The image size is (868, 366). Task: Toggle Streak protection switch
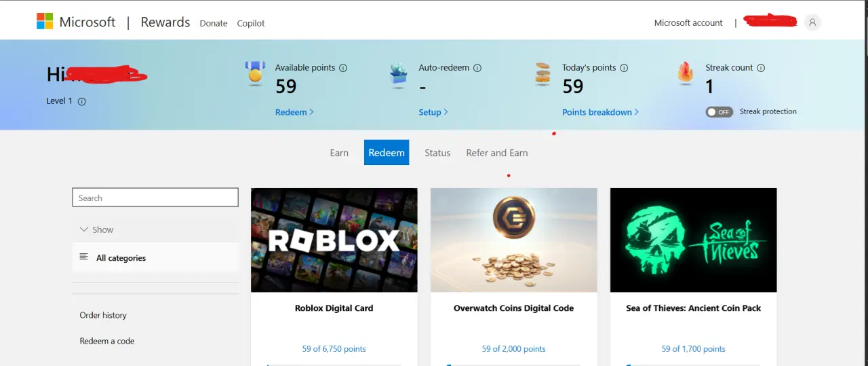719,112
